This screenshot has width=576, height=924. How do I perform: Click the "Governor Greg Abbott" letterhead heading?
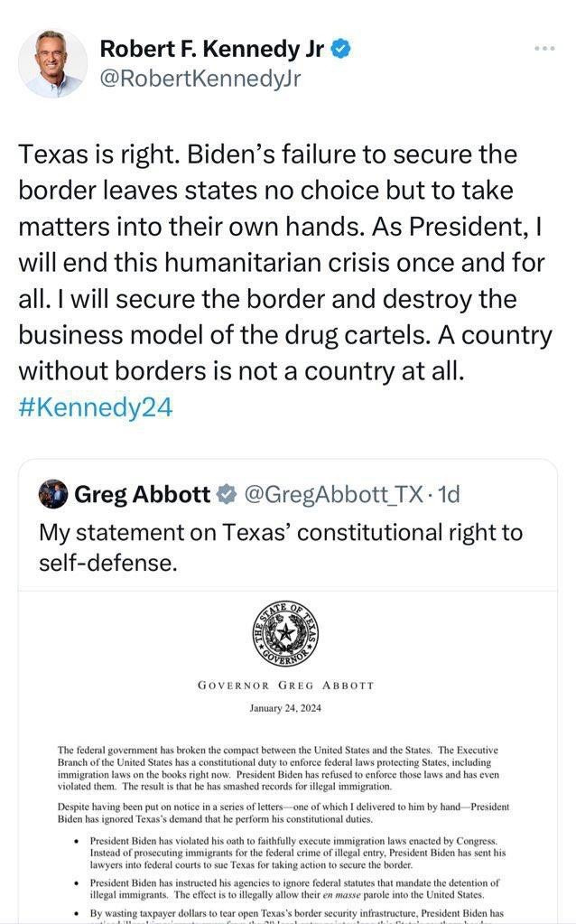tap(285, 686)
